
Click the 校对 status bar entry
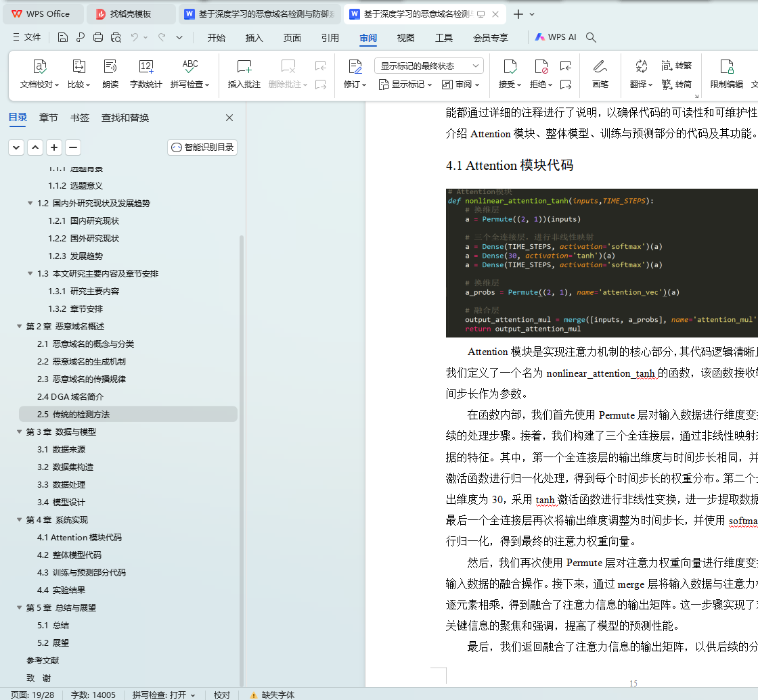coord(222,695)
